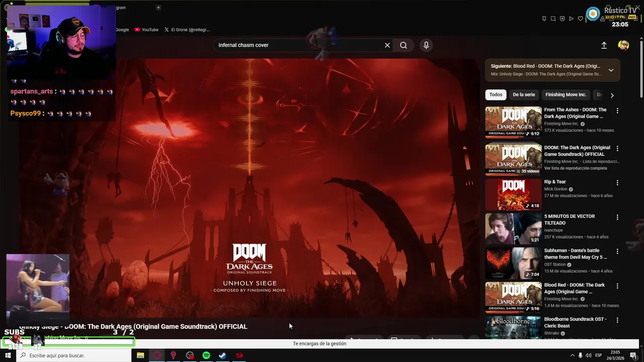The height and width of the screenshot is (362, 644).
Task: Select the Finishing Move Inc. chip
Action: [x=566, y=95]
